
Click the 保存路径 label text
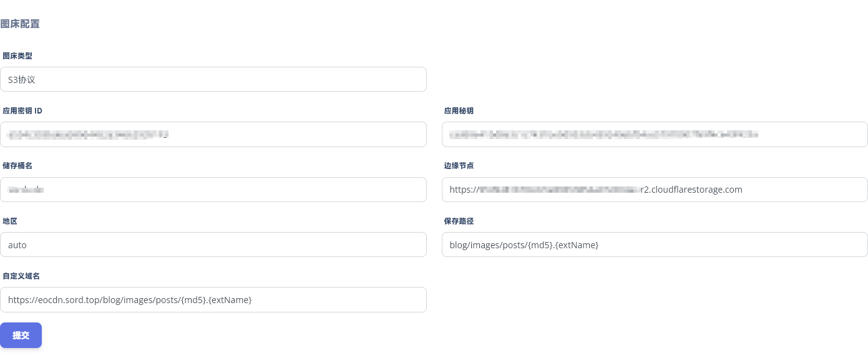459,221
